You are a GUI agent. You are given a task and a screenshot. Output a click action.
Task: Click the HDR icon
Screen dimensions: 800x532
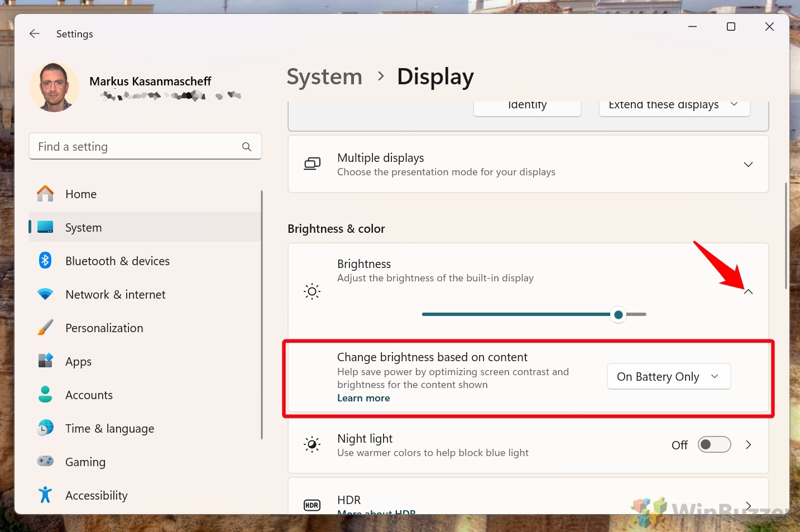click(312, 505)
